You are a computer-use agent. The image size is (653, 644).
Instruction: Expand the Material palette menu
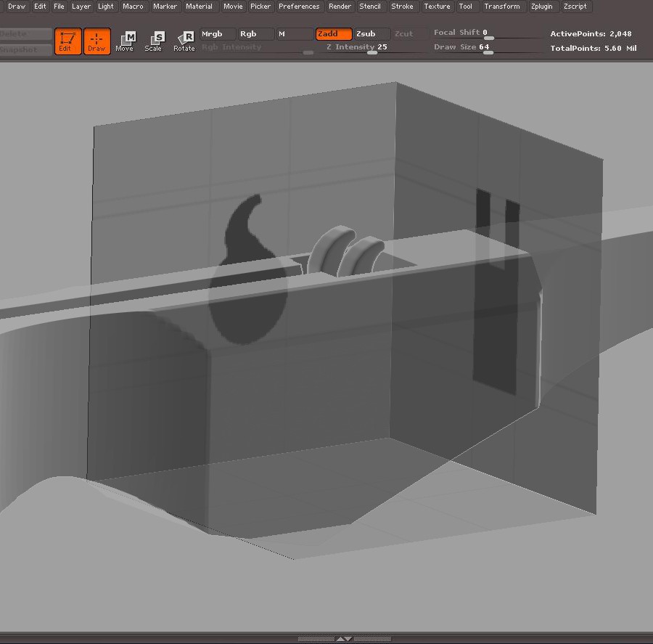click(199, 7)
